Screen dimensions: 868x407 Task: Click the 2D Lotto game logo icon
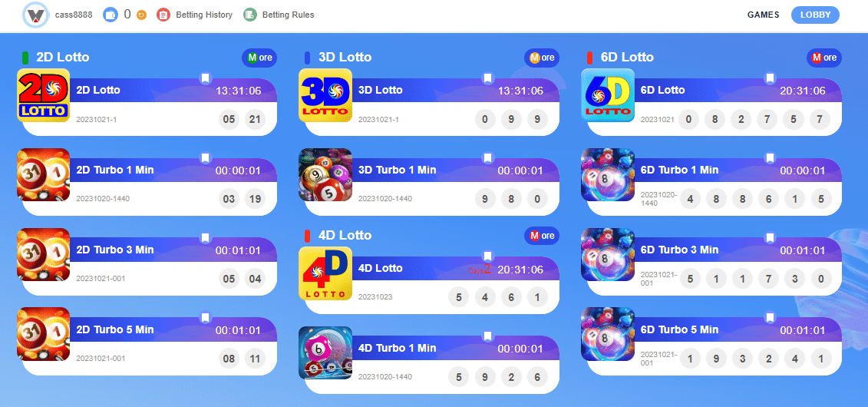pyautogui.click(x=43, y=95)
